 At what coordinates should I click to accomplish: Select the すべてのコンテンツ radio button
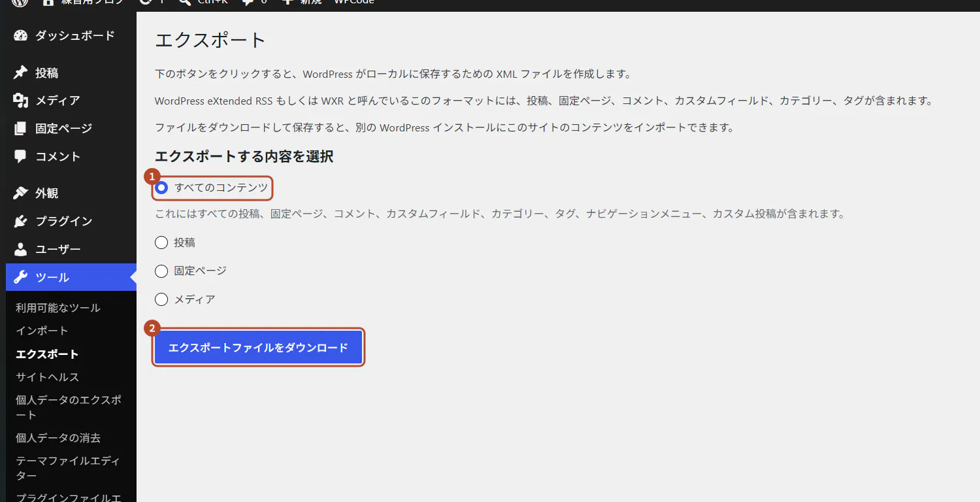[161, 188]
